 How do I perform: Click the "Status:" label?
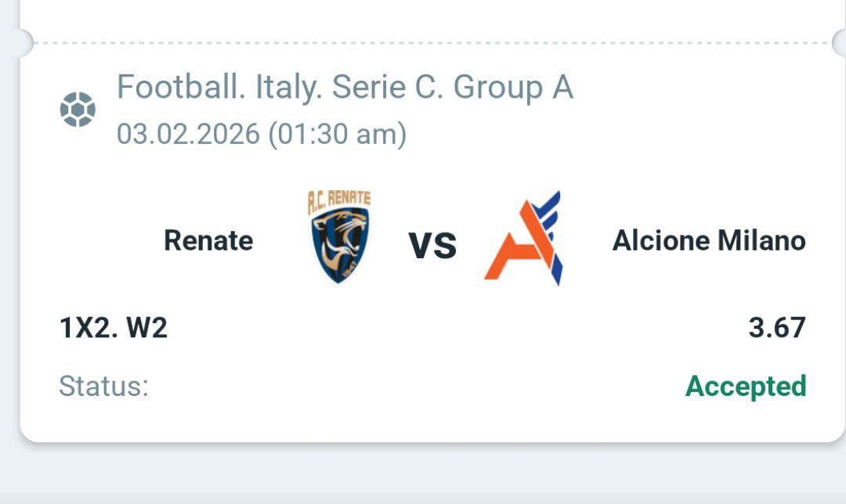(x=103, y=387)
